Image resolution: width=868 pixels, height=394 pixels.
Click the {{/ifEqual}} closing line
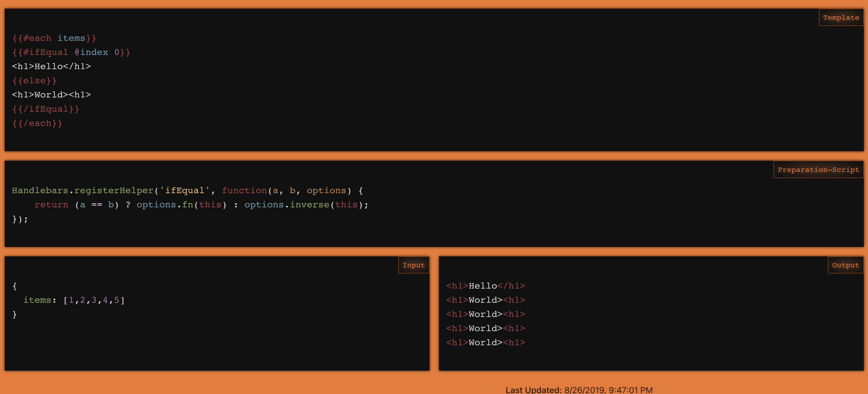coord(46,109)
